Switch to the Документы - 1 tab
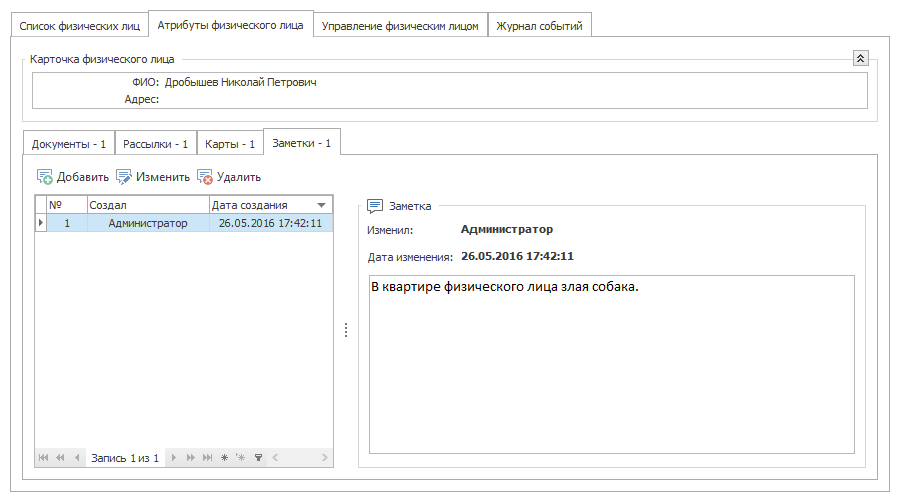This screenshot has height=502, width=900. tap(69, 144)
